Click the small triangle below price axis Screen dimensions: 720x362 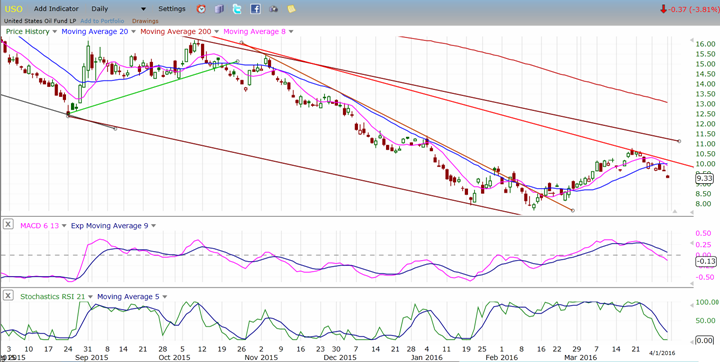tap(675, 211)
